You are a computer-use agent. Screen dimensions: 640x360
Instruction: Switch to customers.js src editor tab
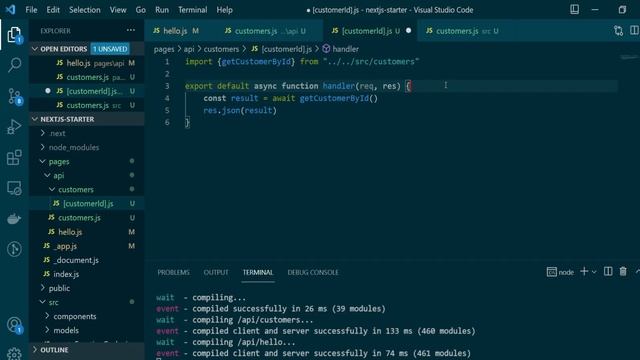tap(461, 31)
